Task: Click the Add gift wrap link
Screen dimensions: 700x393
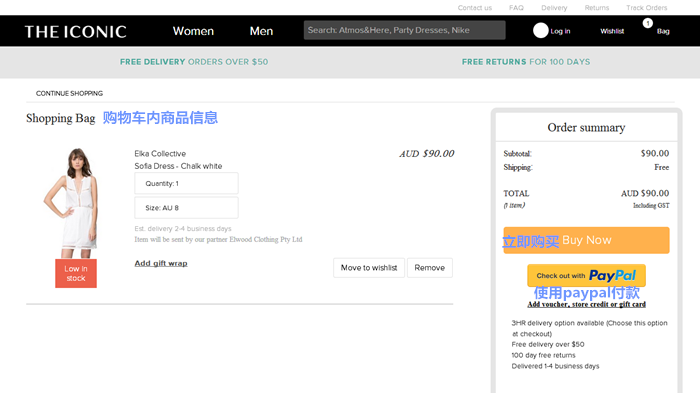Action: tap(161, 263)
